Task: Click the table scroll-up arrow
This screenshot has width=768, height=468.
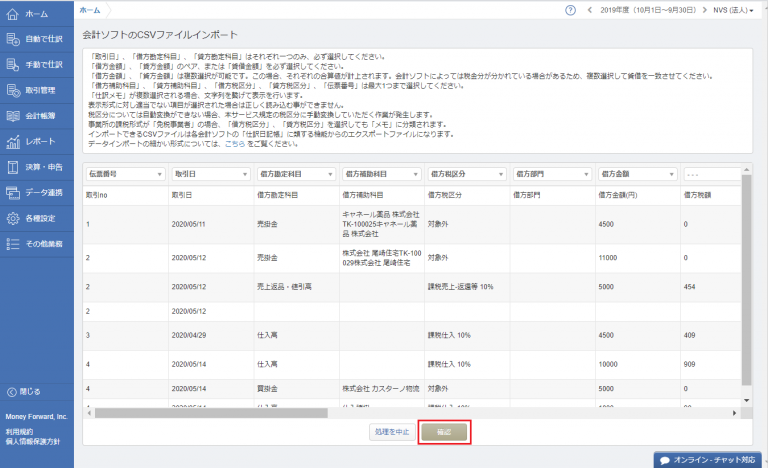Action: click(x=746, y=170)
